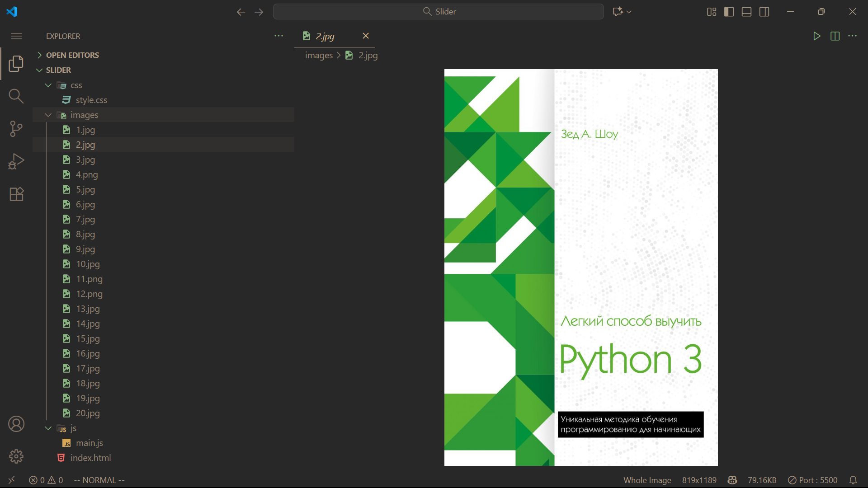This screenshot has height=488, width=868.
Task: Open the Extensions view
Action: click(x=16, y=194)
